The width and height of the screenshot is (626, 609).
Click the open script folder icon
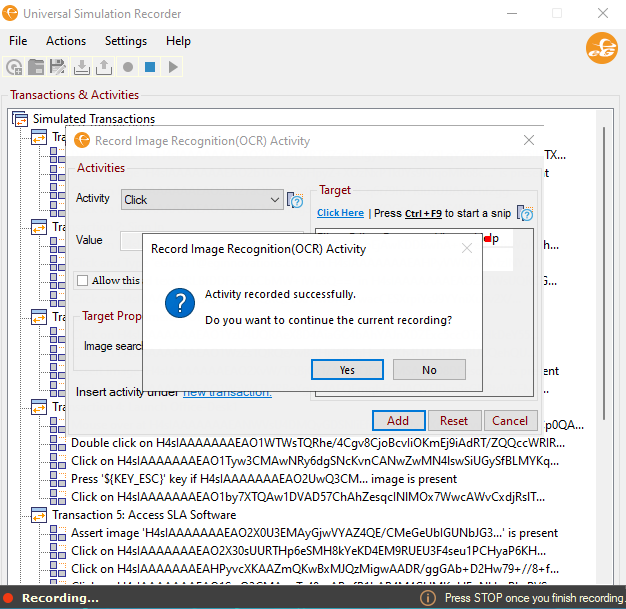tap(36, 67)
